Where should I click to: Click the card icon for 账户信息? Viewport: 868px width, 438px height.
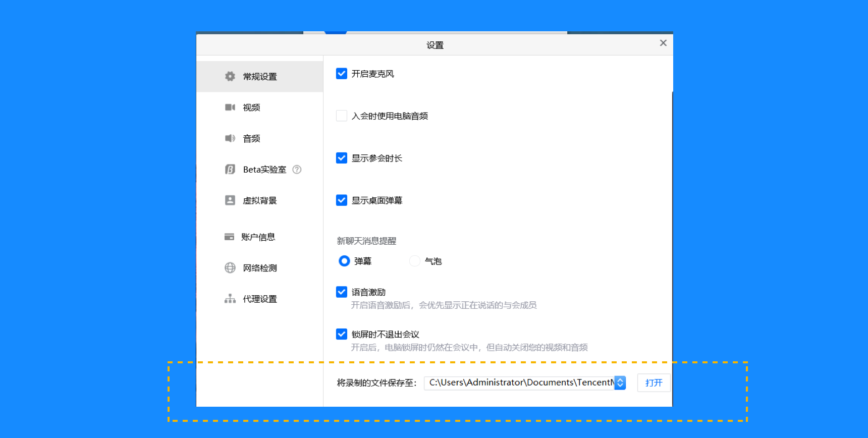(229, 237)
